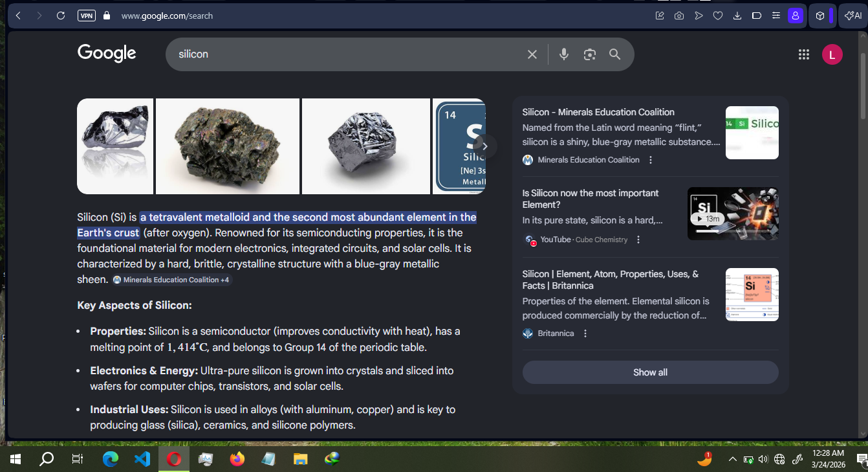Click the Show all button
The width and height of the screenshot is (868, 472).
[x=650, y=372]
